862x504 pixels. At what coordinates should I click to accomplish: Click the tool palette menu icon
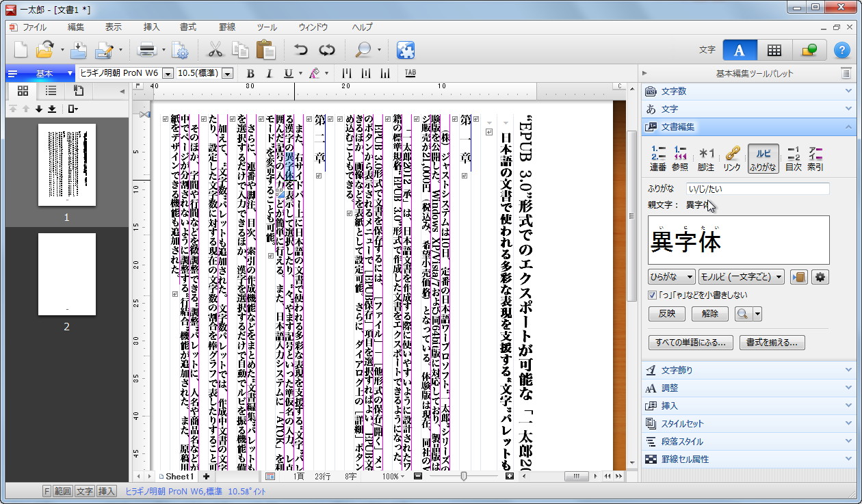tap(846, 73)
